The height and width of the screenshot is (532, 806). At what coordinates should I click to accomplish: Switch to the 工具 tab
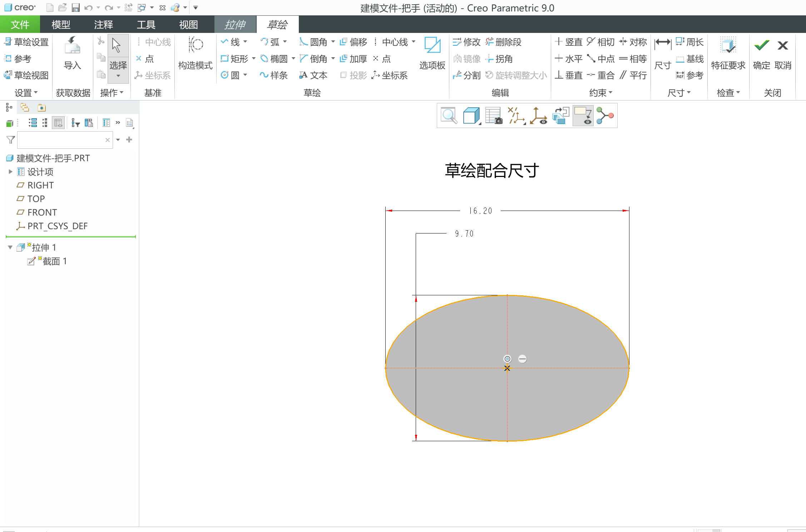(146, 25)
